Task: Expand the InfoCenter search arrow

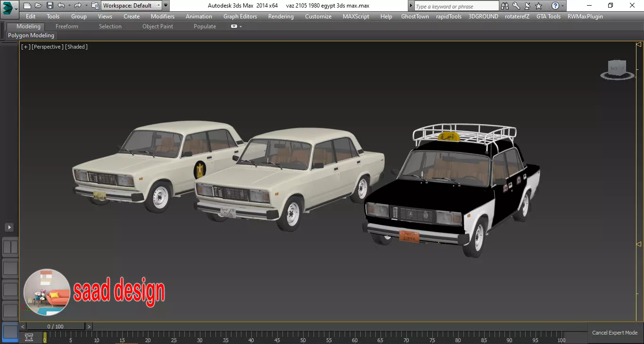Action: 411,6
